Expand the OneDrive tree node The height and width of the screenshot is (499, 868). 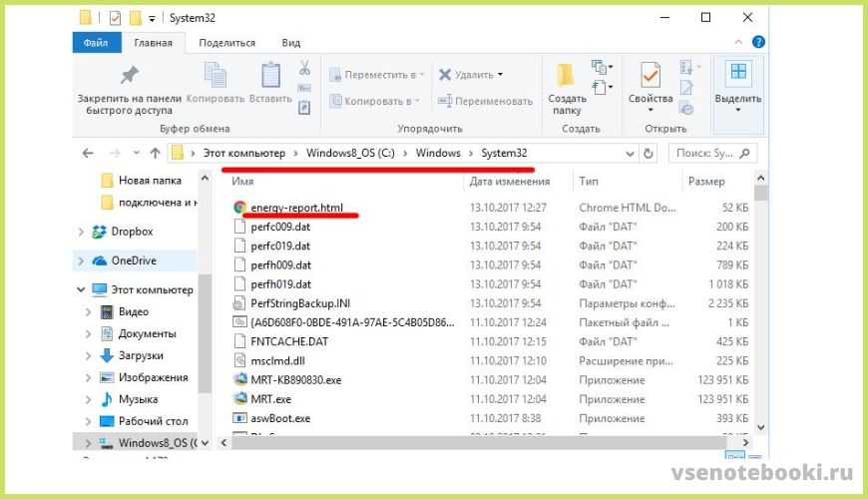click(x=82, y=260)
